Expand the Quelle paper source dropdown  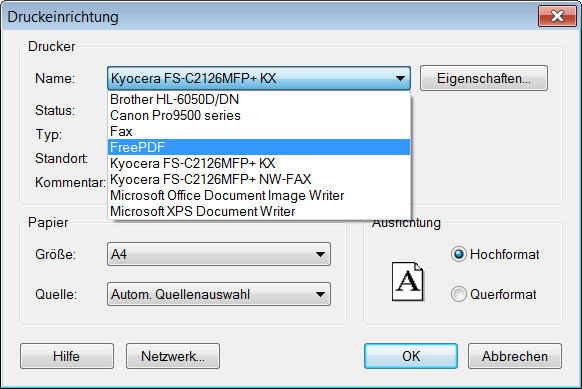point(219,294)
